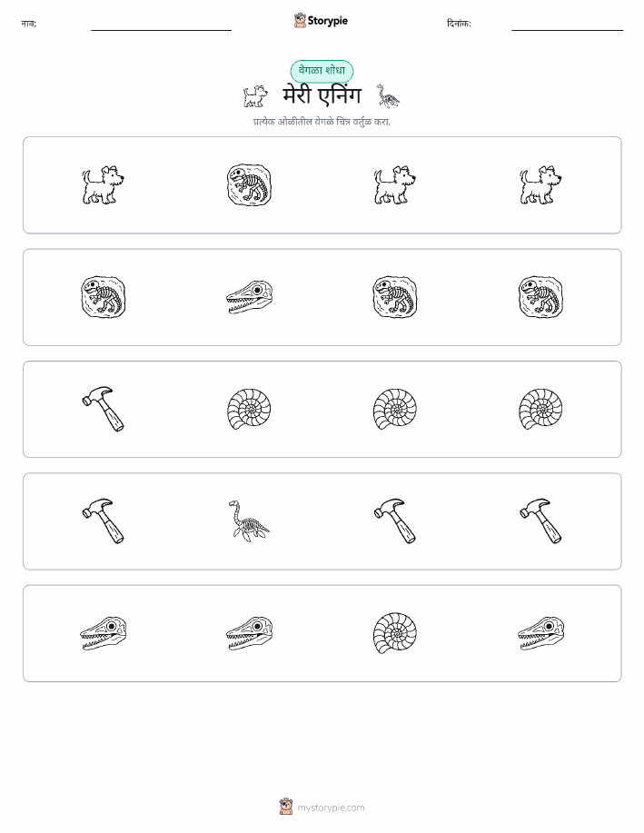The height and width of the screenshot is (833, 644).
Task: Click the मेरी एनिंग title text
Action: pyautogui.click(x=322, y=96)
